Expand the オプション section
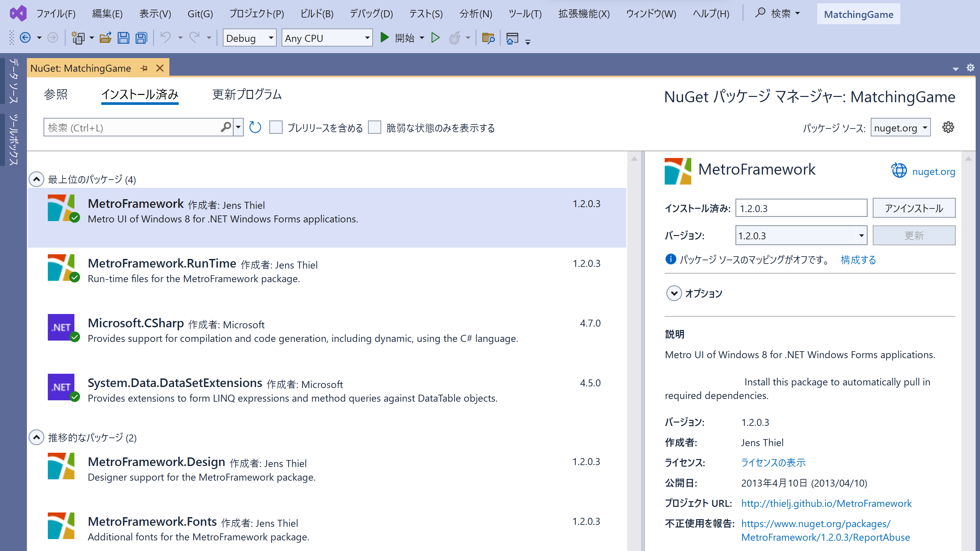 674,293
